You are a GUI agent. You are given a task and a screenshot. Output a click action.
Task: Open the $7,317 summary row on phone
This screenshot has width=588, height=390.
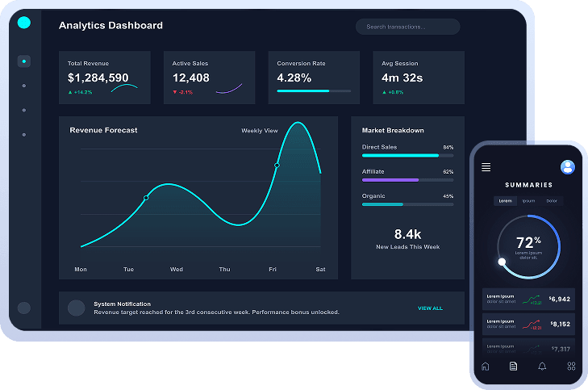[x=528, y=348]
